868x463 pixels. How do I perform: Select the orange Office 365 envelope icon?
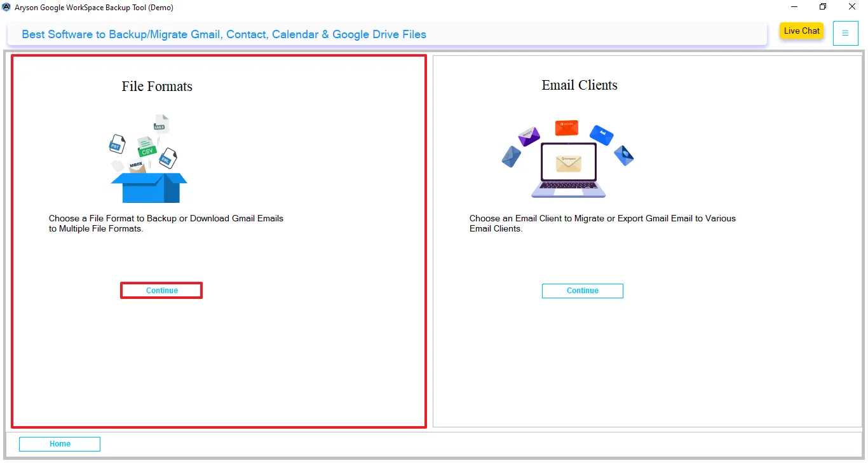567,128
